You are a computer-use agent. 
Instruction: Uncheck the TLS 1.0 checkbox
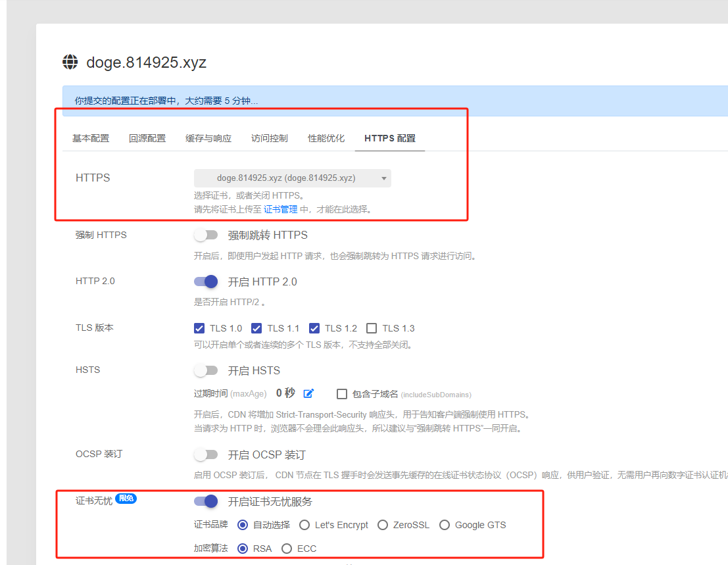pyautogui.click(x=199, y=328)
